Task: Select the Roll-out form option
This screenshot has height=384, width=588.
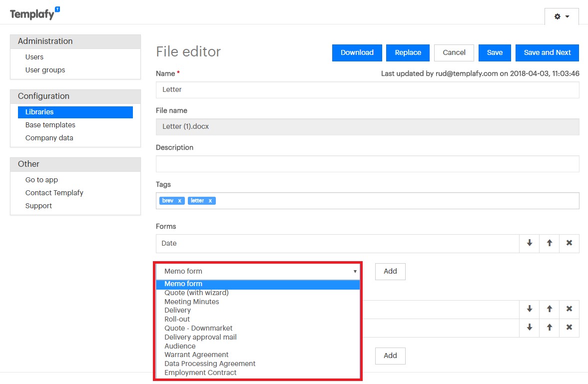Action: 258,320
